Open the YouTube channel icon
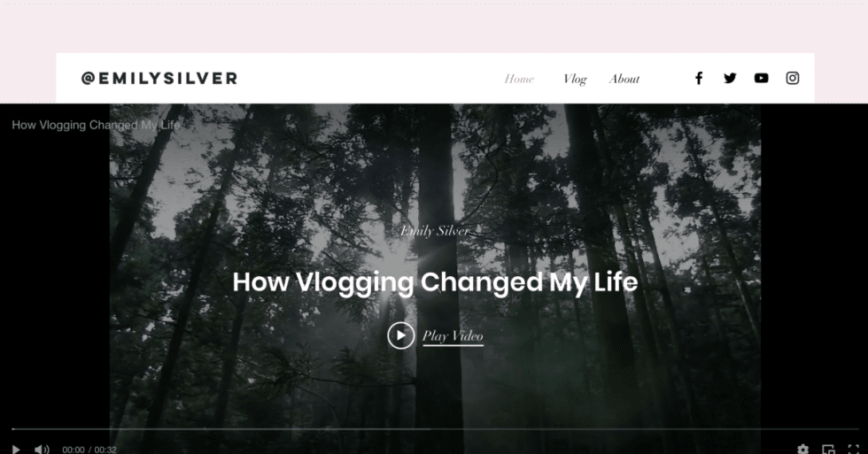868x454 pixels. pos(761,79)
